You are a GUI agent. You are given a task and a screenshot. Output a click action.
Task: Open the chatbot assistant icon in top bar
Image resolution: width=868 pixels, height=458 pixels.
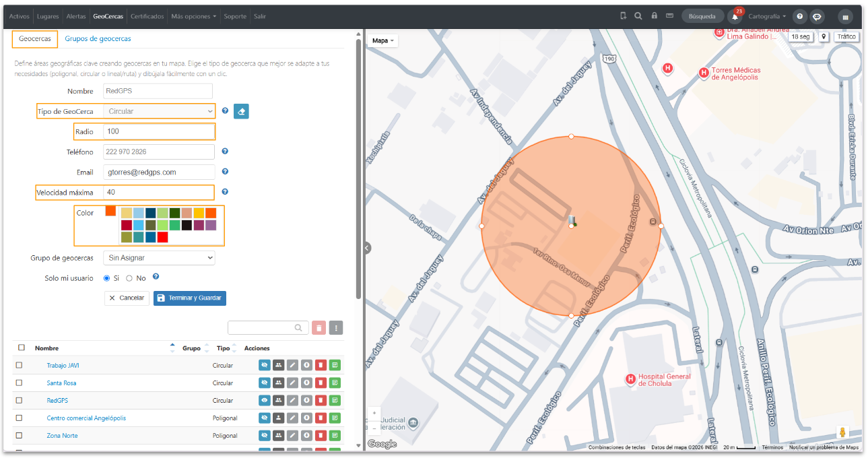point(817,16)
